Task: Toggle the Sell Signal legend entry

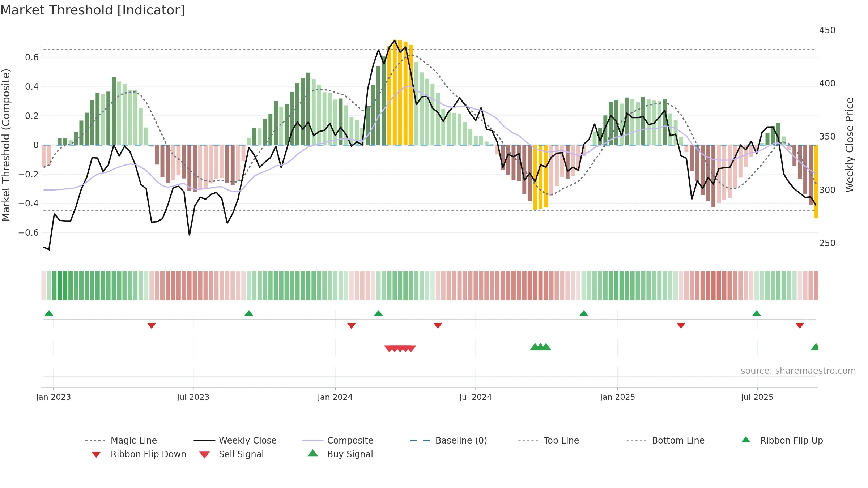Action: click(231, 454)
